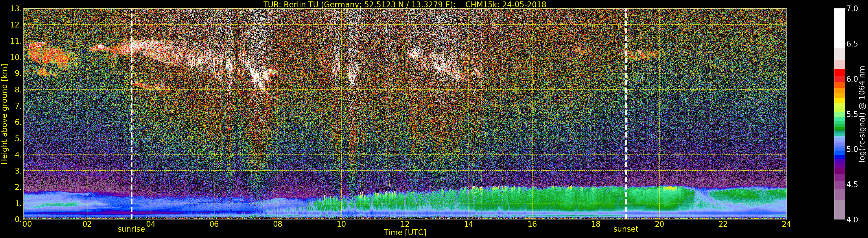Screen dimensions: 868x238
Task: Click the plot title 'TUB: Berlin TU (Germany; 52.5123 N / 13.3279 E): CHM15k: 24-05-2018'
Action: click(x=405, y=4)
